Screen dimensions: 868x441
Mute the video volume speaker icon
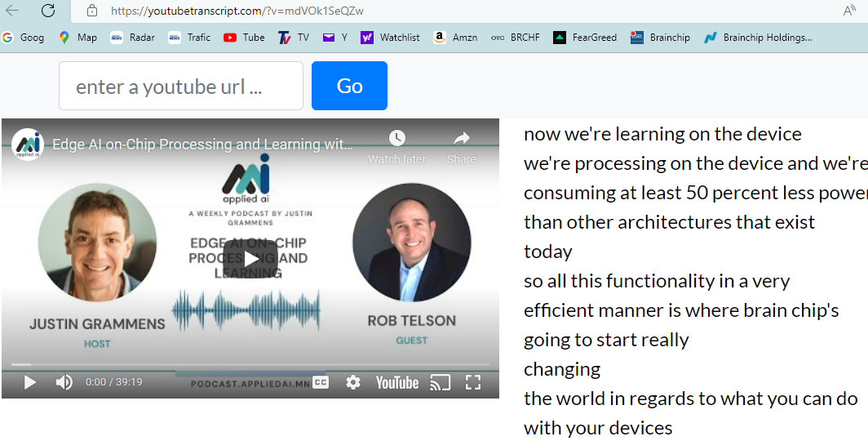click(x=64, y=382)
